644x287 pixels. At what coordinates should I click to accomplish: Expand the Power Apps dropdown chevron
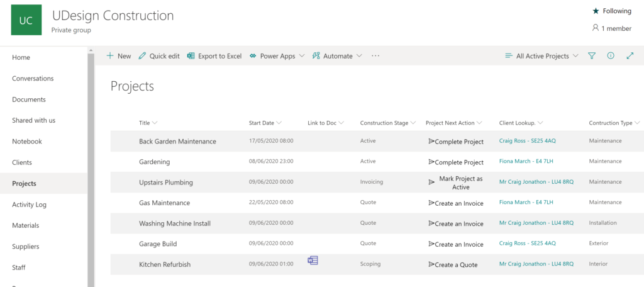tap(302, 56)
